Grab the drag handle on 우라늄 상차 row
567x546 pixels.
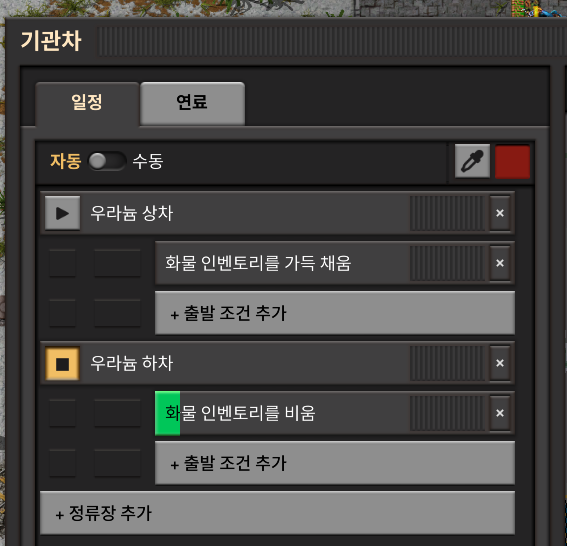(447, 213)
